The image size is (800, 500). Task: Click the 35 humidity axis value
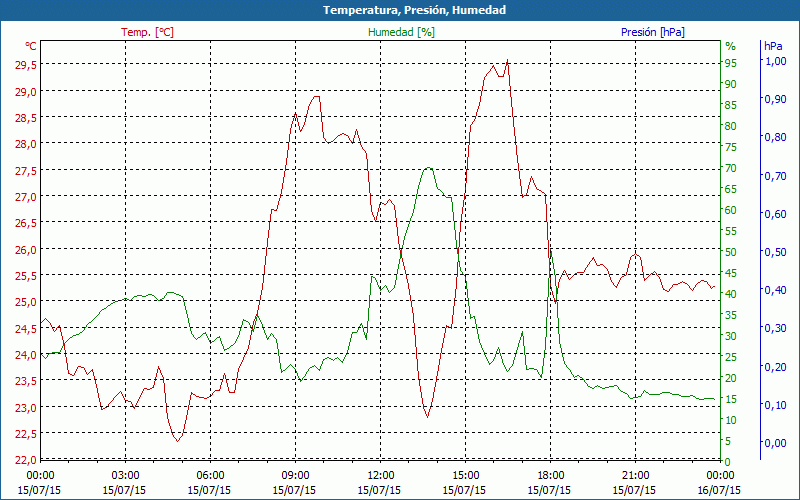[x=731, y=315]
